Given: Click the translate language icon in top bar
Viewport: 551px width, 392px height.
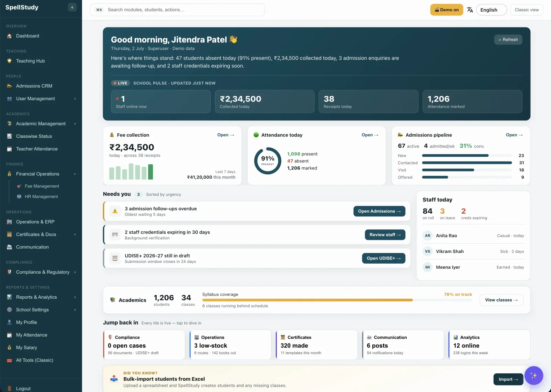Looking at the screenshot, I should (470, 10).
